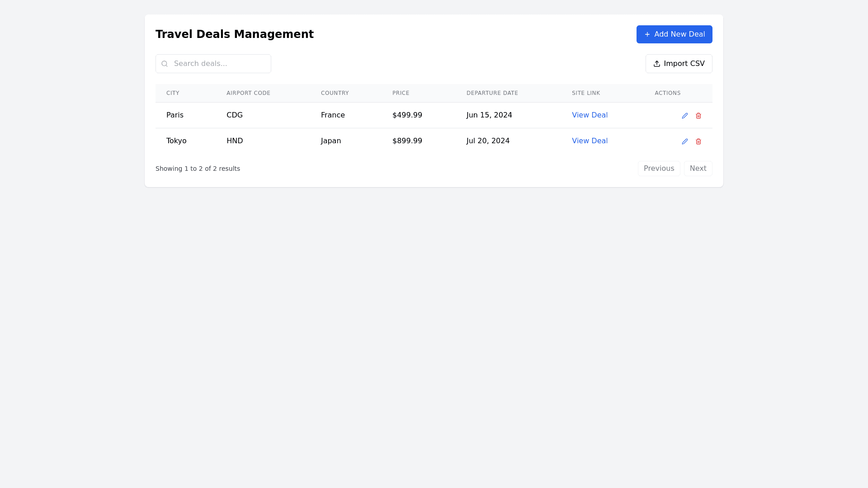Click the Airport Code column header
868x488 pixels.
tap(248, 93)
